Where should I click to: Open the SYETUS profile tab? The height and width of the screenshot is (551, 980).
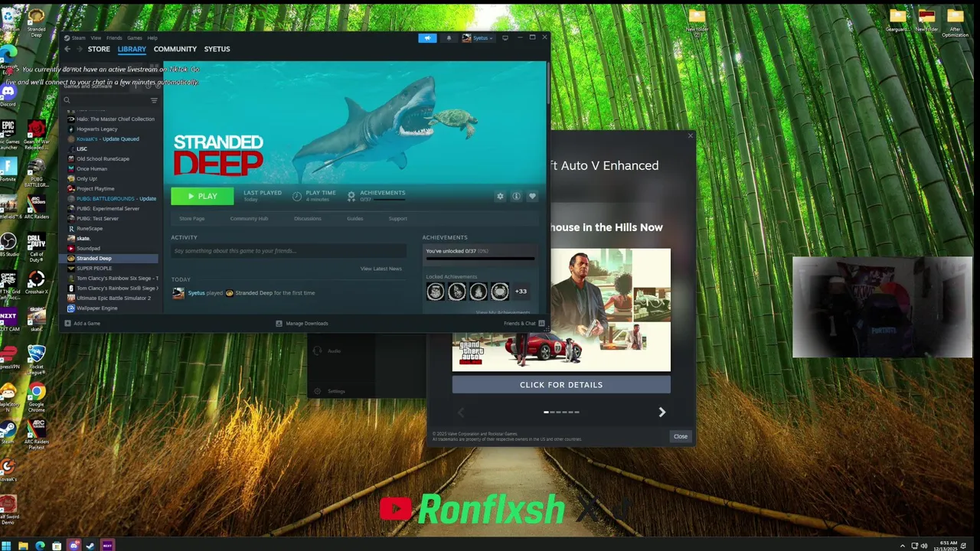217,49
